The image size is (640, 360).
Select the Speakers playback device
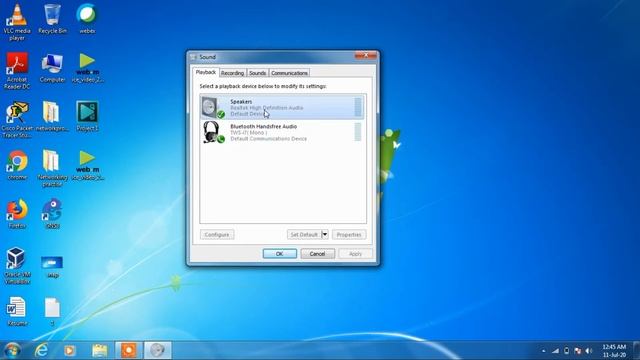pyautogui.click(x=282, y=107)
